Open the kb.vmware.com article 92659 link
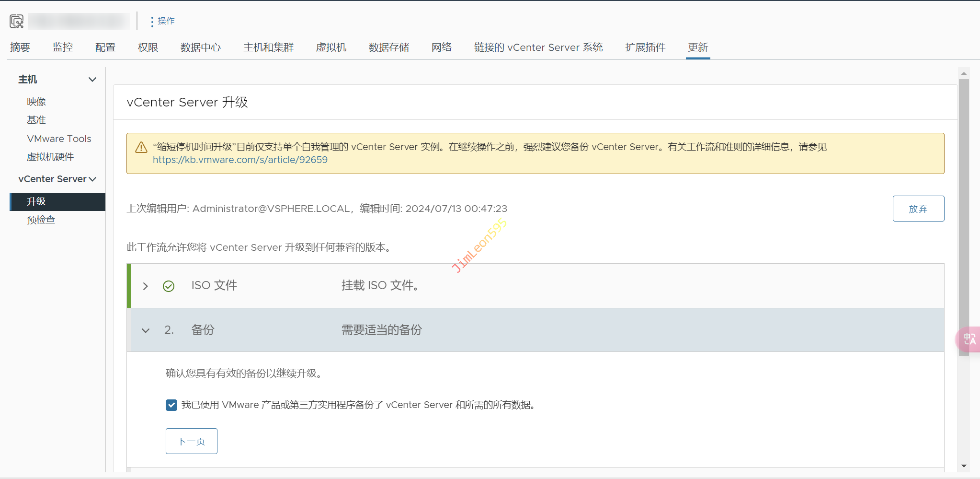The width and height of the screenshot is (980, 479). (x=240, y=160)
